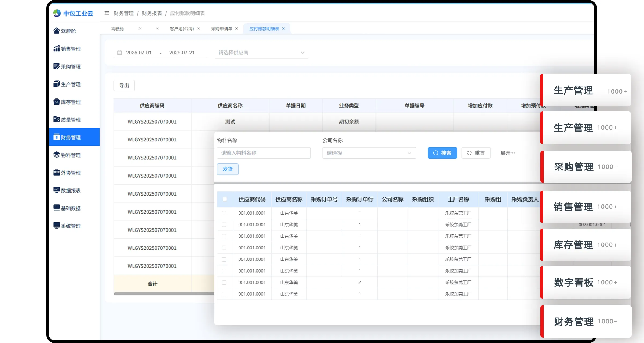The width and height of the screenshot is (644, 343).
Task: Open 物料管理 layers icon in sidebar
Action: [57, 155]
